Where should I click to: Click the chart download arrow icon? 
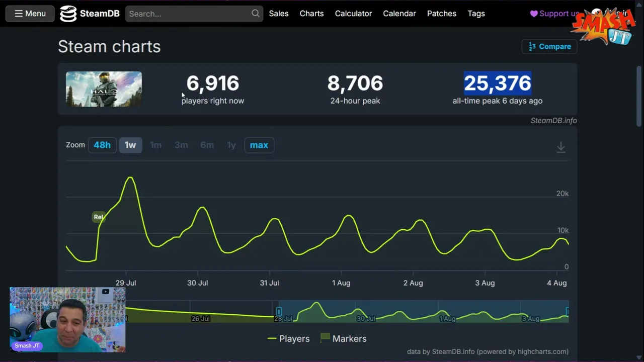click(561, 147)
